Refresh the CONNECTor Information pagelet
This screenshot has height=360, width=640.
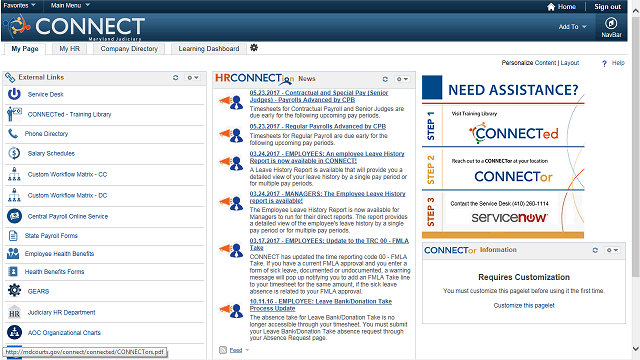click(595, 250)
